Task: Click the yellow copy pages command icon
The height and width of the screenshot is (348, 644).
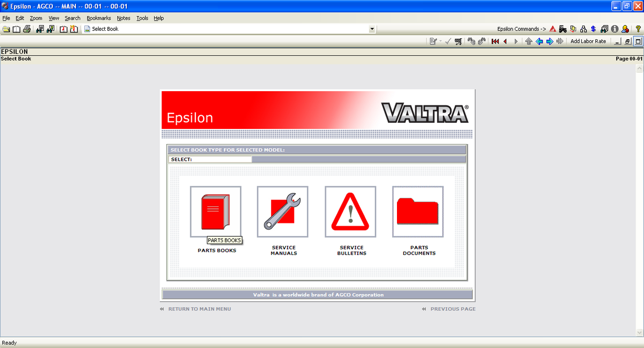Action: point(573,29)
